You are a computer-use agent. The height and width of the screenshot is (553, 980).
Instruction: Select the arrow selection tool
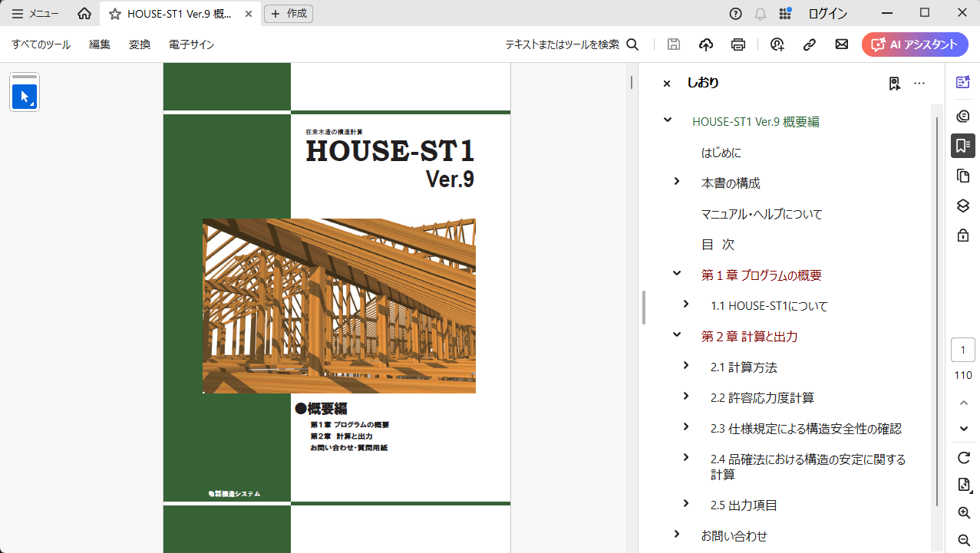pos(25,97)
